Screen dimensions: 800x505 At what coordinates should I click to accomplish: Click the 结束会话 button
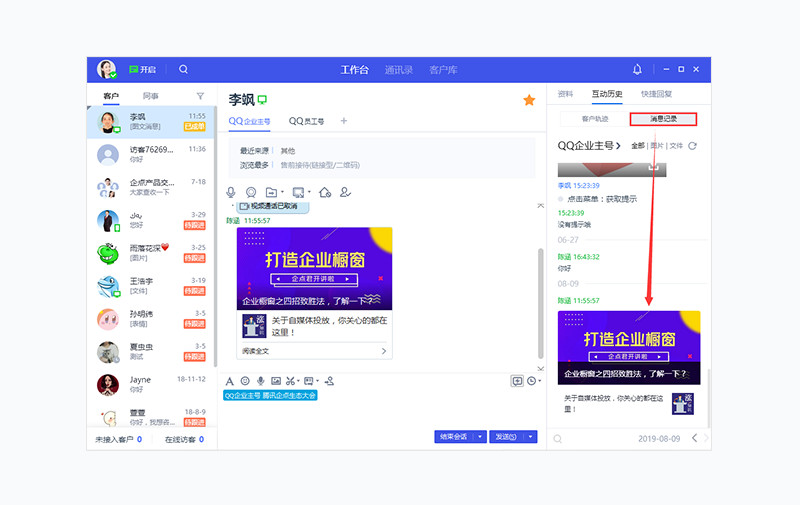click(x=454, y=437)
